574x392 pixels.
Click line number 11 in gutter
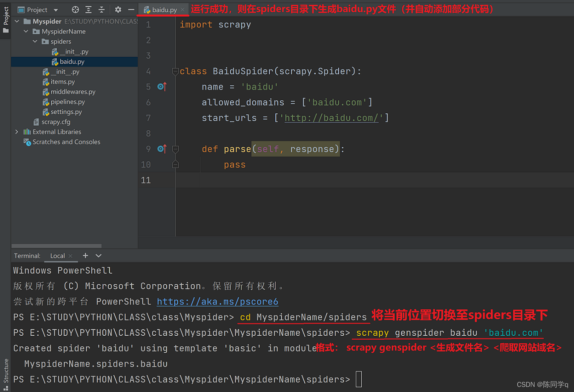click(x=146, y=180)
